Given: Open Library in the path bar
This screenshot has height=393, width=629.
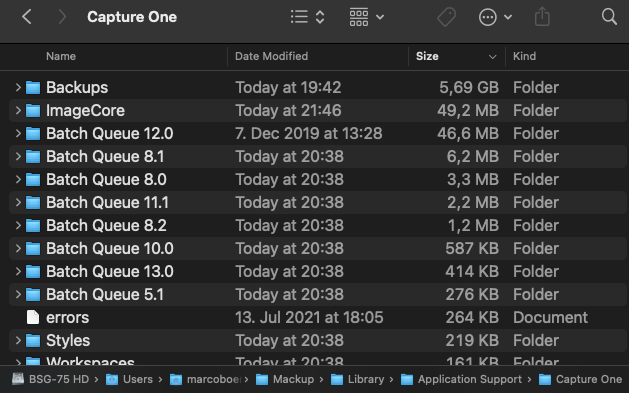Looking at the screenshot, I should [x=357, y=379].
